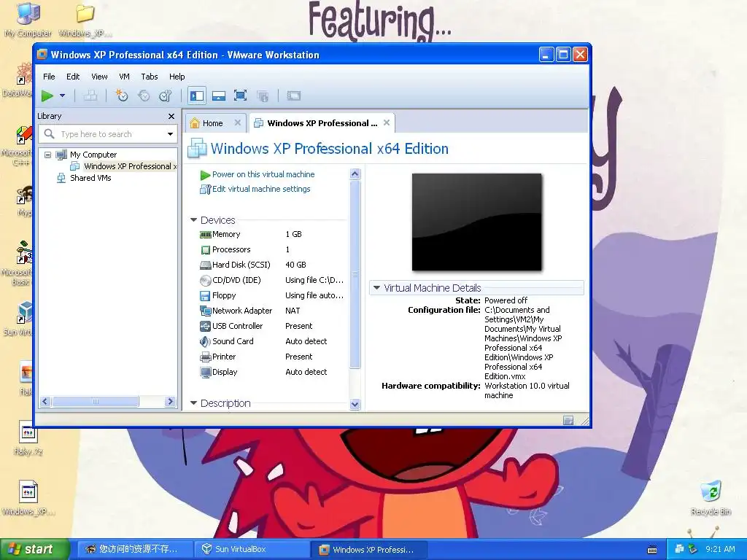Open the File menu
Viewport: 747px width, 560px height.
point(49,77)
